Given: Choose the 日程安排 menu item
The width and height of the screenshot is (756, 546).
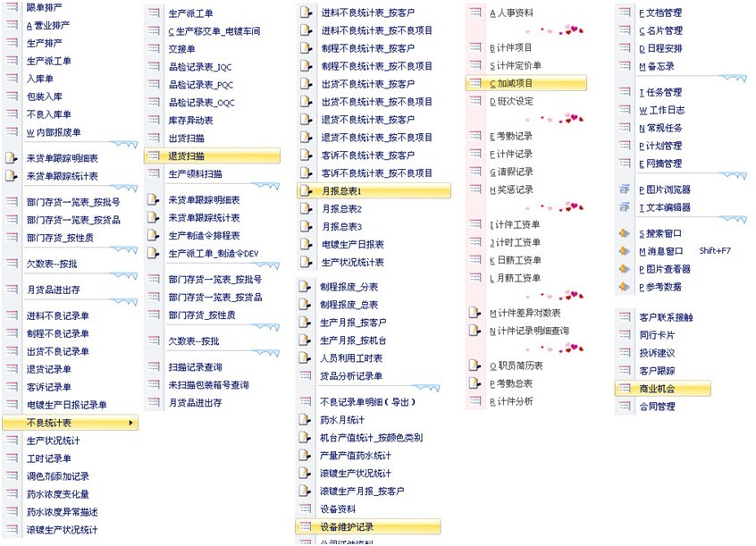Looking at the screenshot, I should pos(659,48).
